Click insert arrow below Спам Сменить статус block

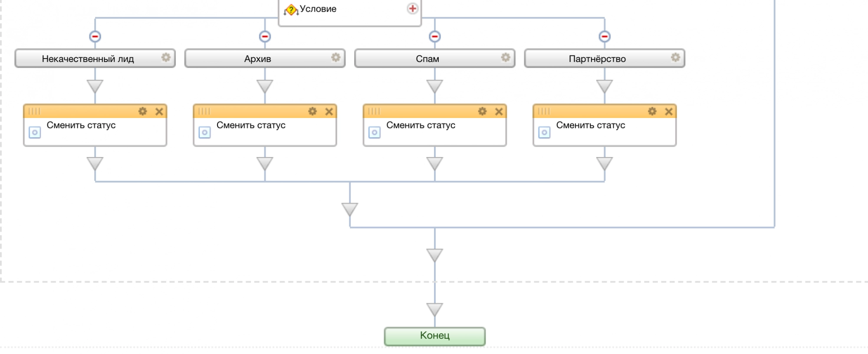[x=434, y=164]
